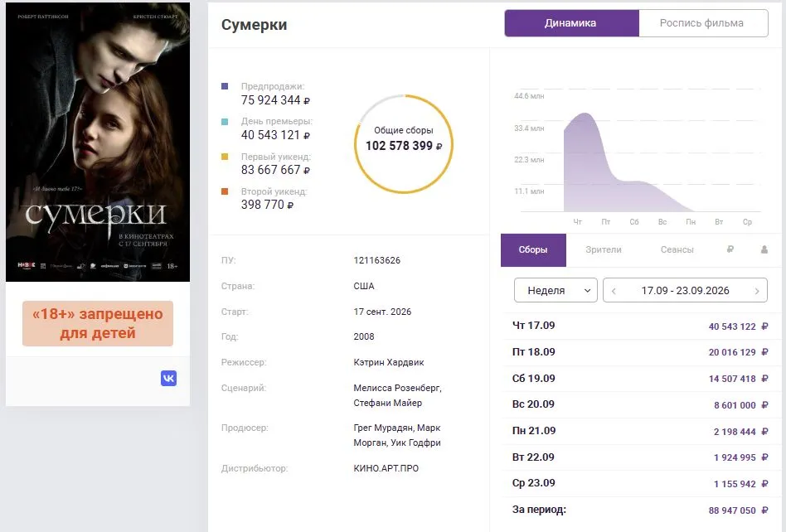Click the Пн 21.09 row label
Screen dimensions: 786x532
(x=534, y=430)
